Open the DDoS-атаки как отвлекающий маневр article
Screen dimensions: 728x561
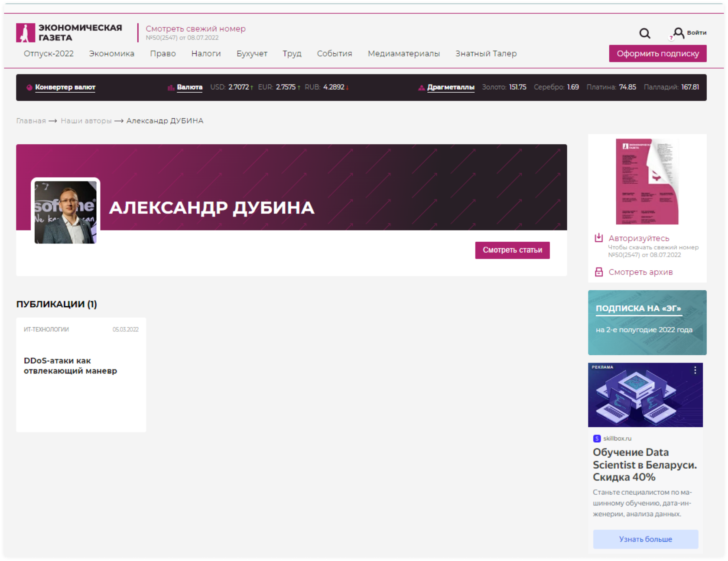coord(70,366)
